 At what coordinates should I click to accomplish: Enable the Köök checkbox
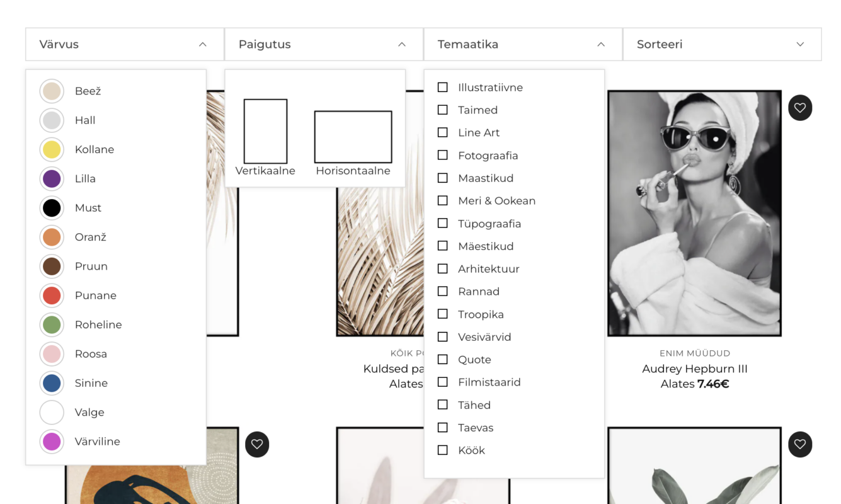pyautogui.click(x=443, y=450)
